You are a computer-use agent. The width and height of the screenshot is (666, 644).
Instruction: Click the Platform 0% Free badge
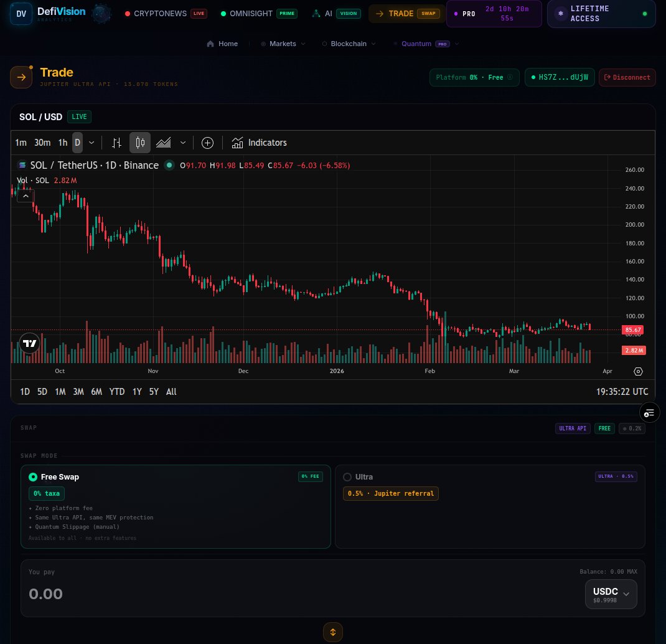pos(474,77)
